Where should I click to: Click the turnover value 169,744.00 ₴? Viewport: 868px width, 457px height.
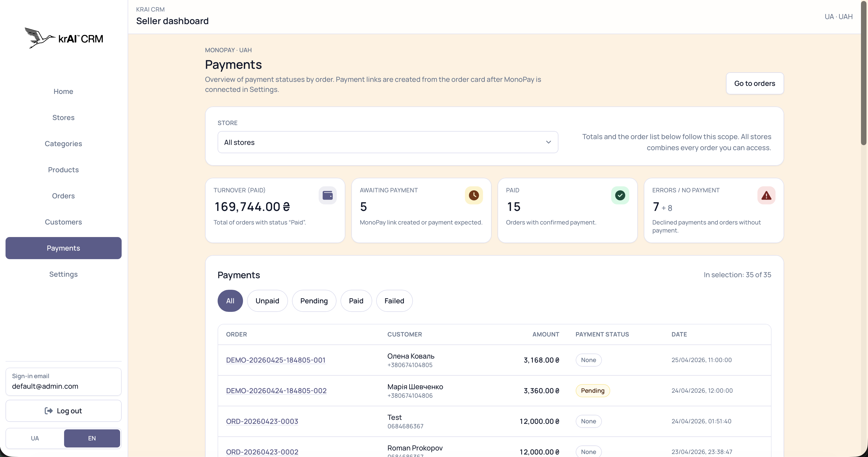[252, 206]
